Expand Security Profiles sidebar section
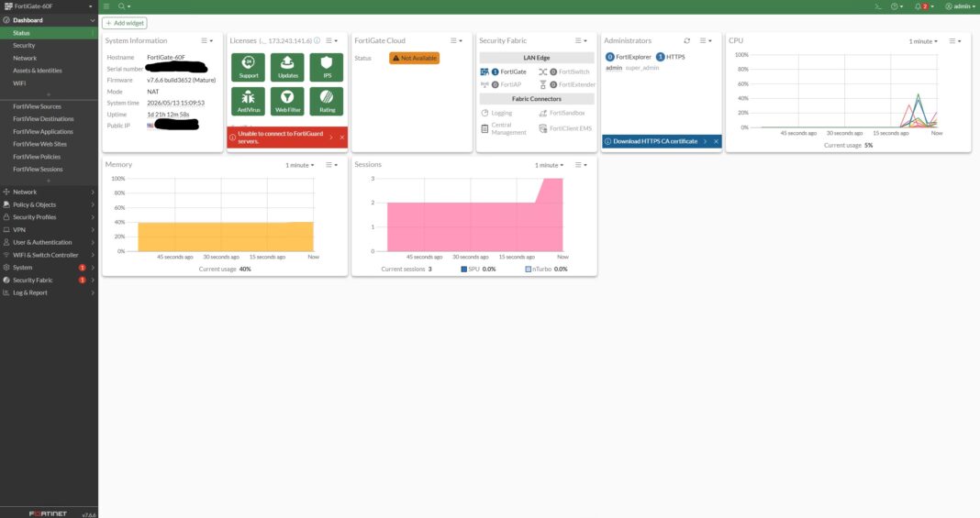 point(49,217)
